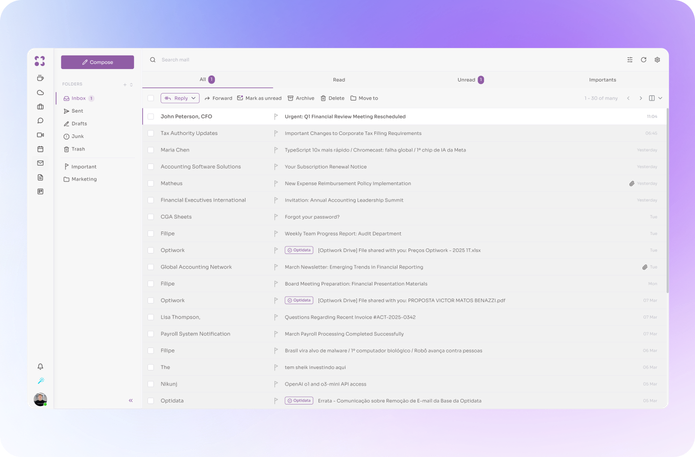The height and width of the screenshot is (457, 695).
Task: Collapse the folder panel with double chevron
Action: (130, 400)
